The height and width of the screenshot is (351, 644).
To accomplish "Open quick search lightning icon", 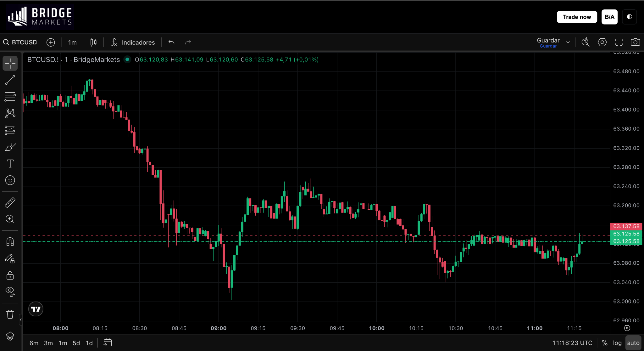I will pos(586,42).
